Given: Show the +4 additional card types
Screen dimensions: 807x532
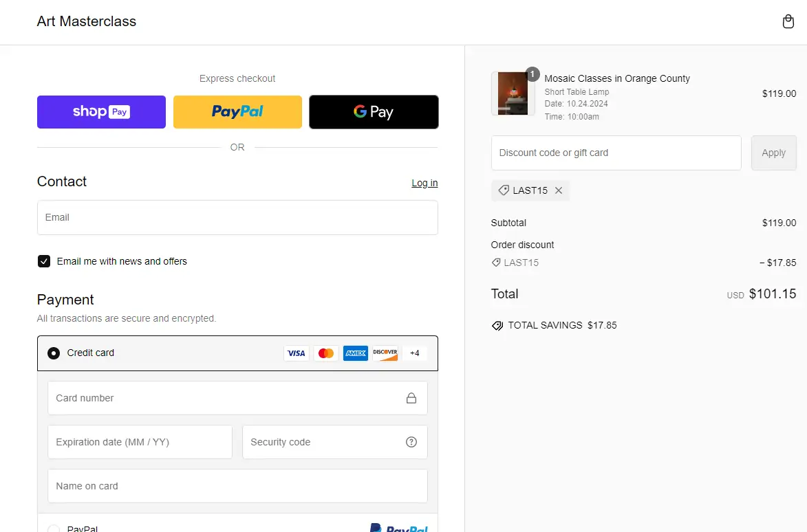Looking at the screenshot, I should tap(414, 353).
